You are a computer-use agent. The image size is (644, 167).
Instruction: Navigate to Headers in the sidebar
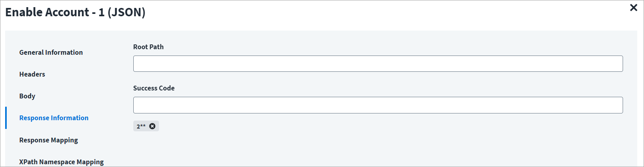click(x=32, y=74)
